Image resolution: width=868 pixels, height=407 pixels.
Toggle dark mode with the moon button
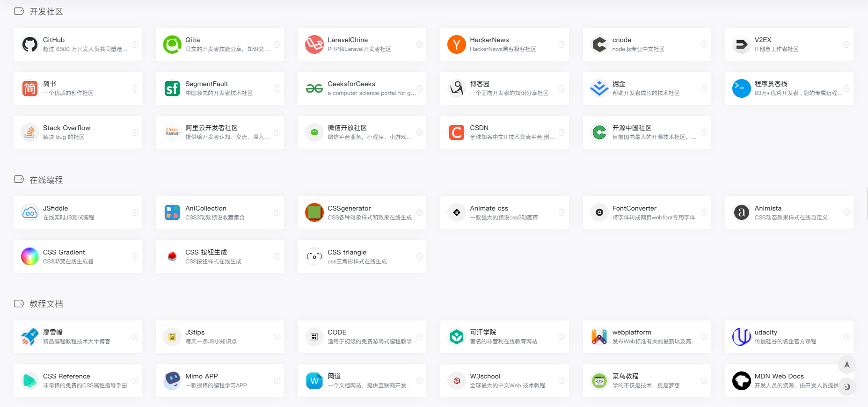click(x=846, y=387)
